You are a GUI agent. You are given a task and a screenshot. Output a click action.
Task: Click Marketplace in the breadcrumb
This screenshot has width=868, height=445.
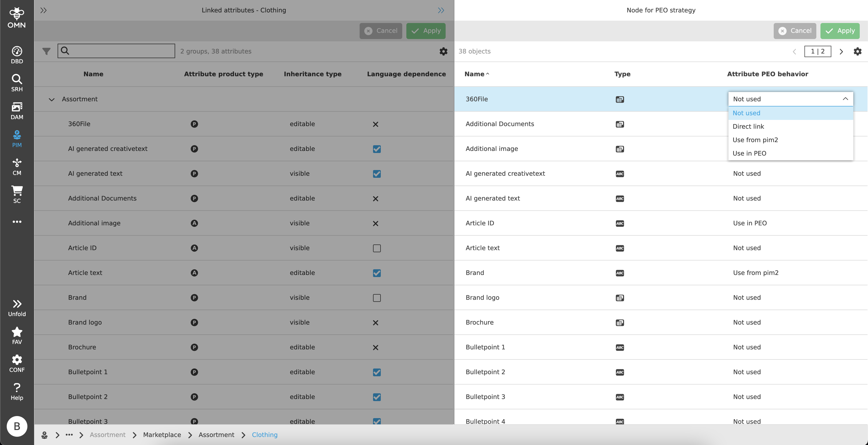click(162, 435)
